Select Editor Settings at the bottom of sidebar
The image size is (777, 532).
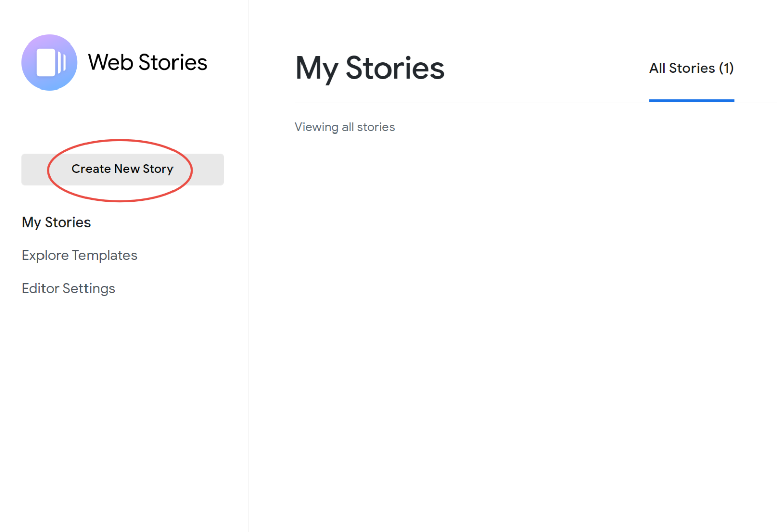click(x=68, y=288)
